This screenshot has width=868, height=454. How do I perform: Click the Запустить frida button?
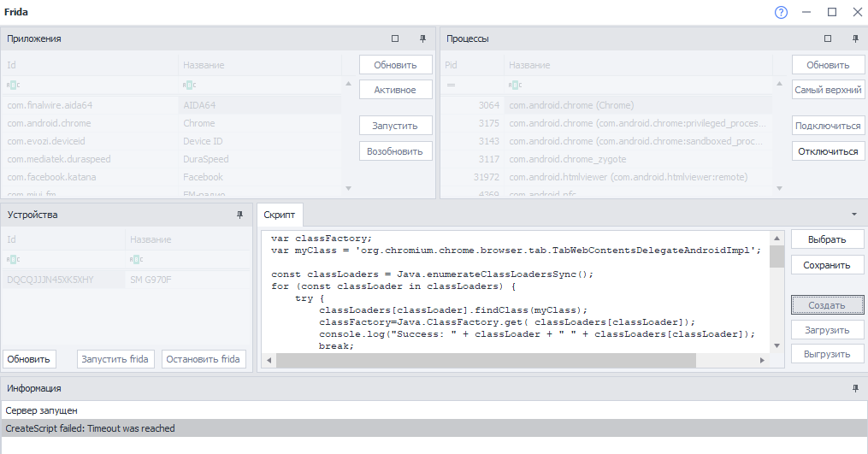point(115,359)
